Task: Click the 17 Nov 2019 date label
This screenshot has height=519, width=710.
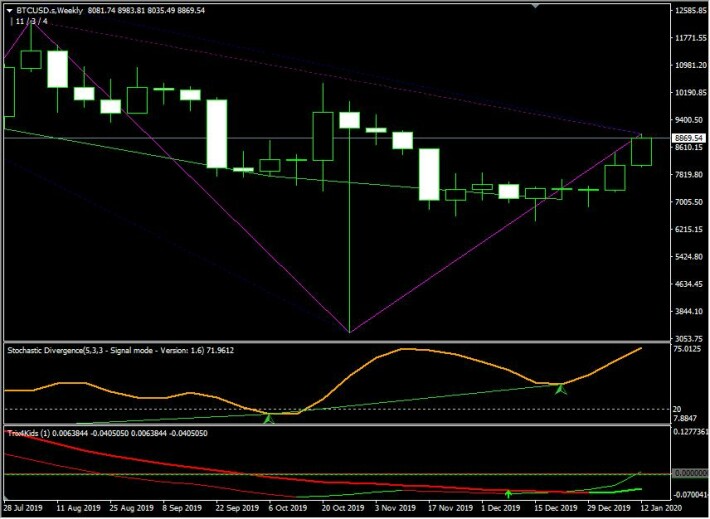Action: click(450, 508)
